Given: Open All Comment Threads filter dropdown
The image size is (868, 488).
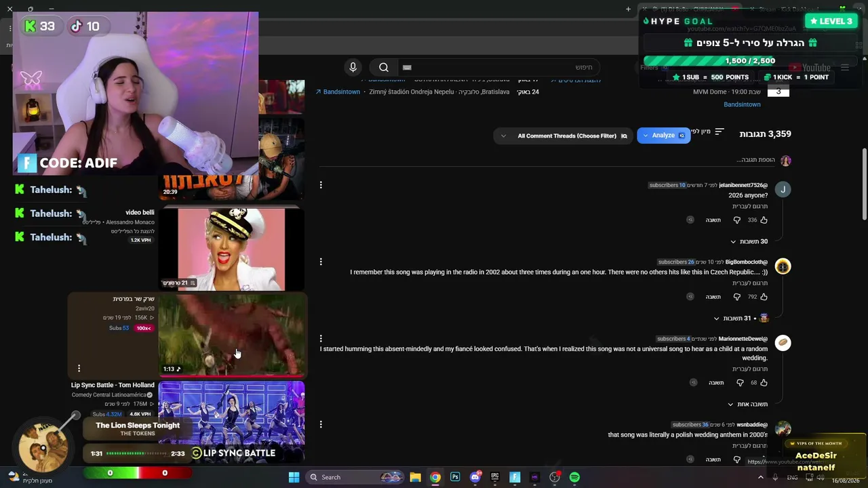Looking at the screenshot, I should tap(563, 136).
